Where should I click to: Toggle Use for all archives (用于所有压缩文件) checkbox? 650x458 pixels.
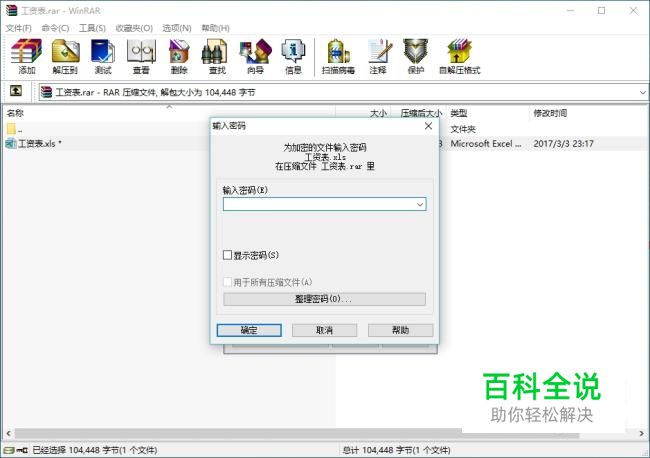(227, 282)
